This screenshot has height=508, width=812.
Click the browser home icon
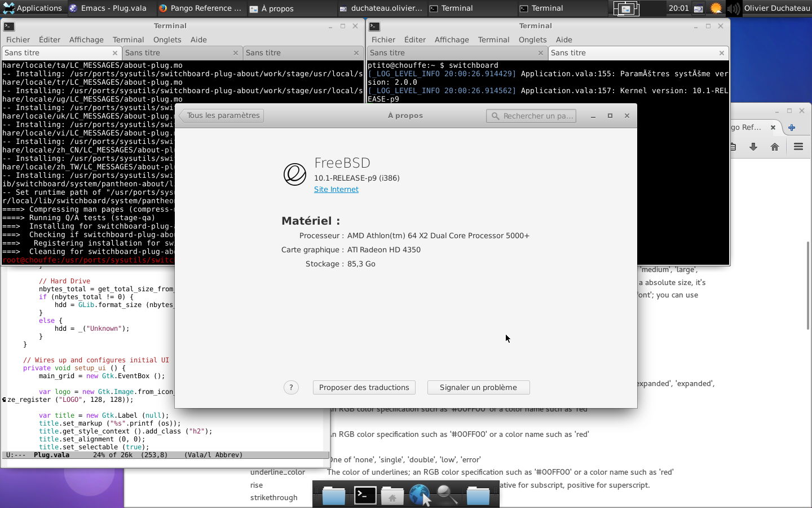pos(775,147)
